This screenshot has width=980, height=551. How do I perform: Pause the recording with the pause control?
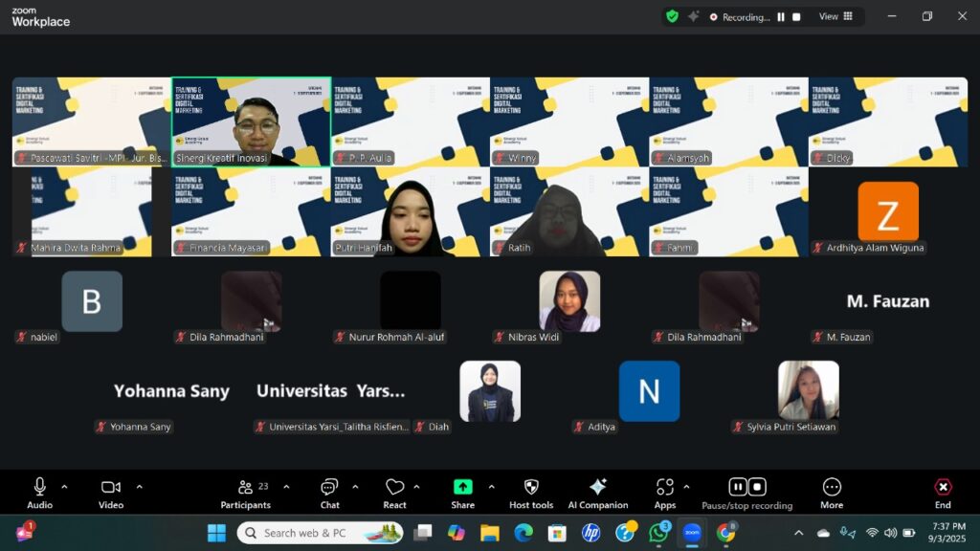point(737,488)
